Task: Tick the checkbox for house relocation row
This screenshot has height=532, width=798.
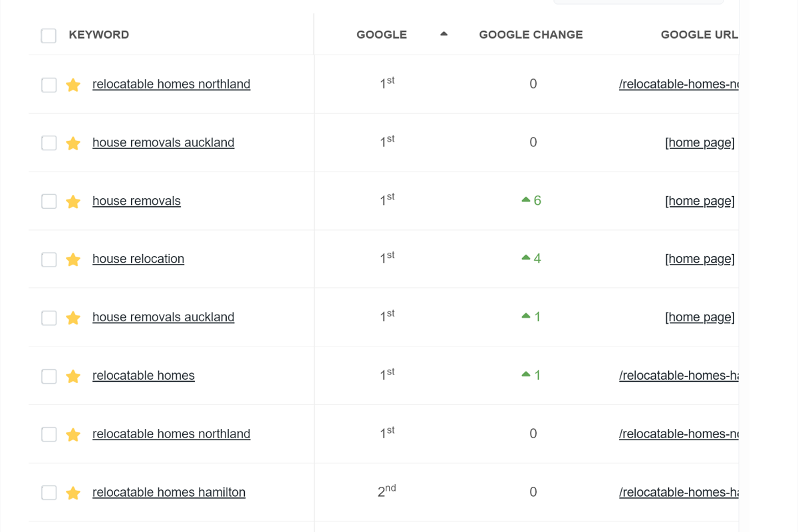Action: pyautogui.click(x=49, y=259)
